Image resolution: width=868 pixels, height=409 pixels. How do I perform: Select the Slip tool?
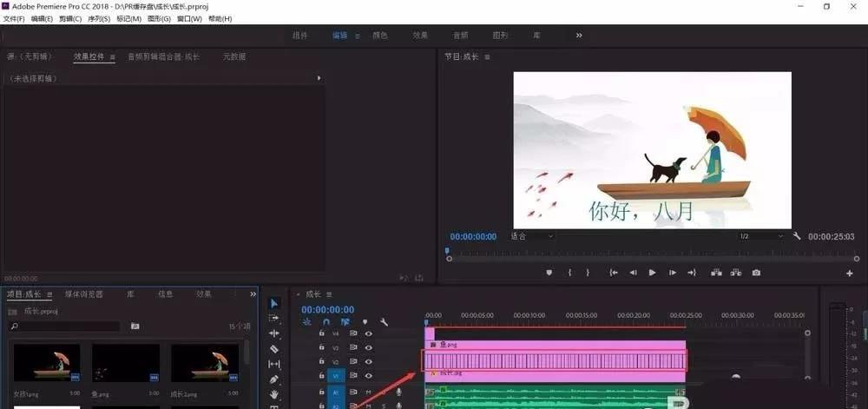click(x=274, y=364)
